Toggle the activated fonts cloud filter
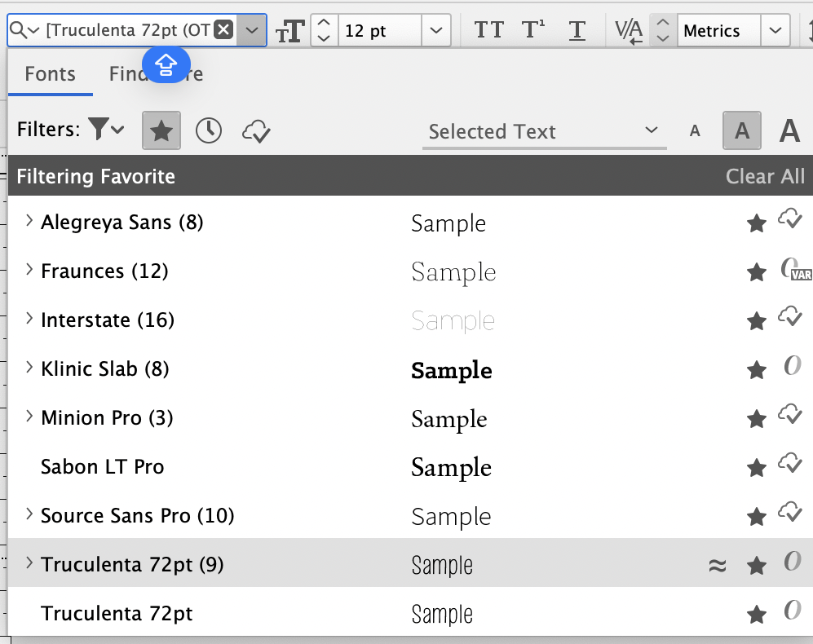The height and width of the screenshot is (644, 813). pyautogui.click(x=256, y=131)
